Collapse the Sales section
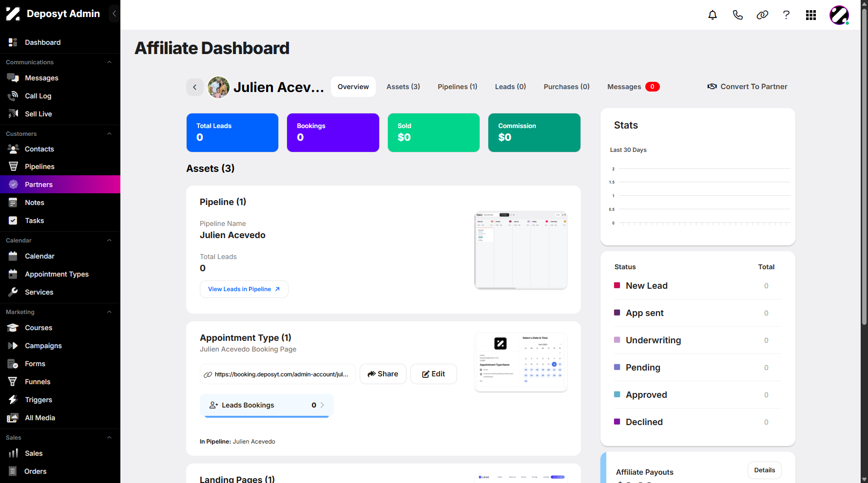Viewport: 868px width, 483px height. 109,438
